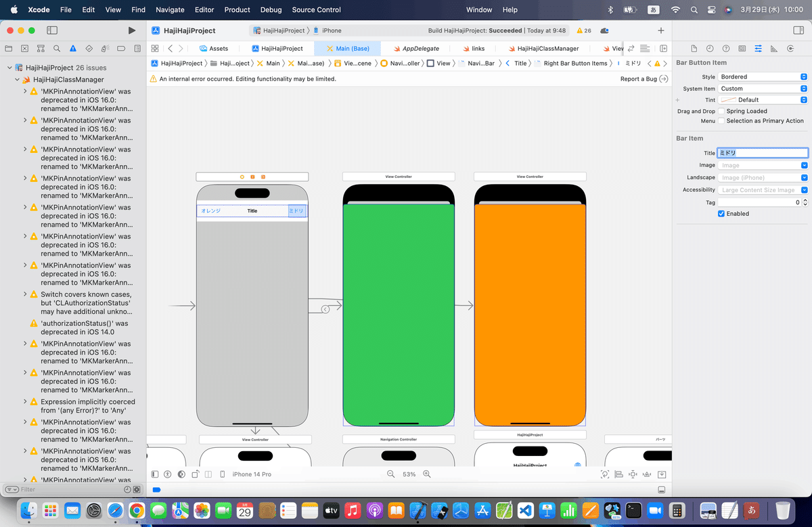Toggle the inspectors panel on the right
812x527 pixels.
pyautogui.click(x=798, y=30)
